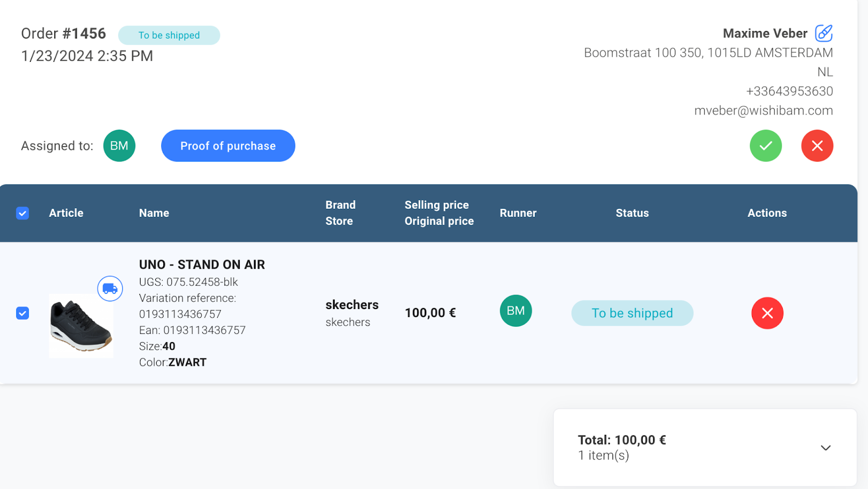Click the Runner column header

click(x=518, y=213)
